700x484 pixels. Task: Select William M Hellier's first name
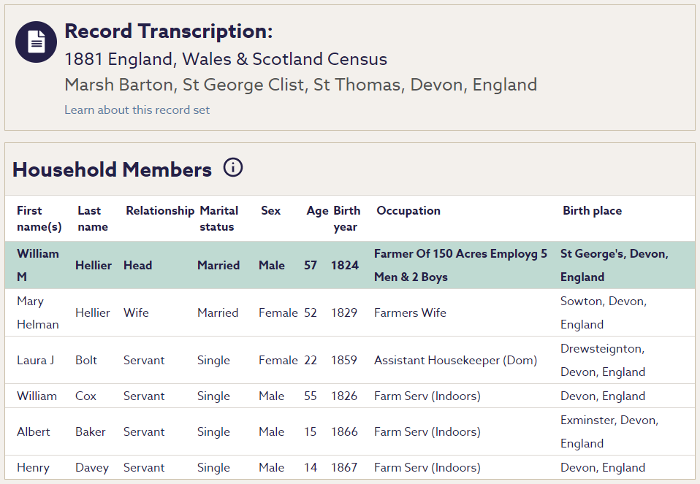click(x=38, y=265)
